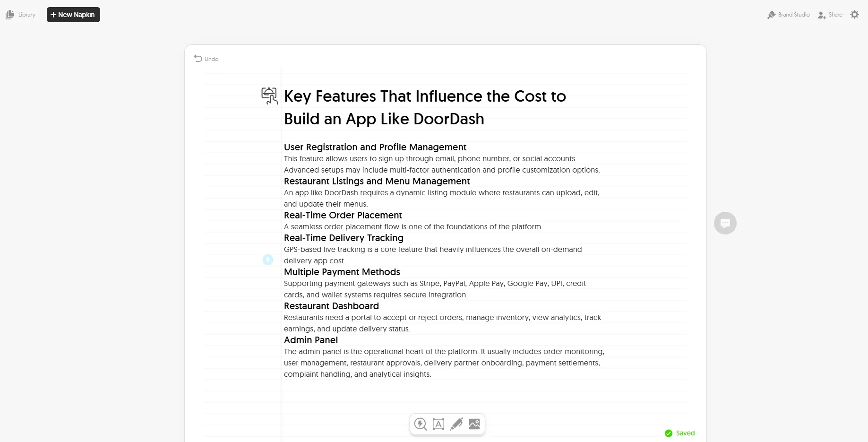The height and width of the screenshot is (442, 868).
Task: Click the Undo button
Action: coord(206,59)
